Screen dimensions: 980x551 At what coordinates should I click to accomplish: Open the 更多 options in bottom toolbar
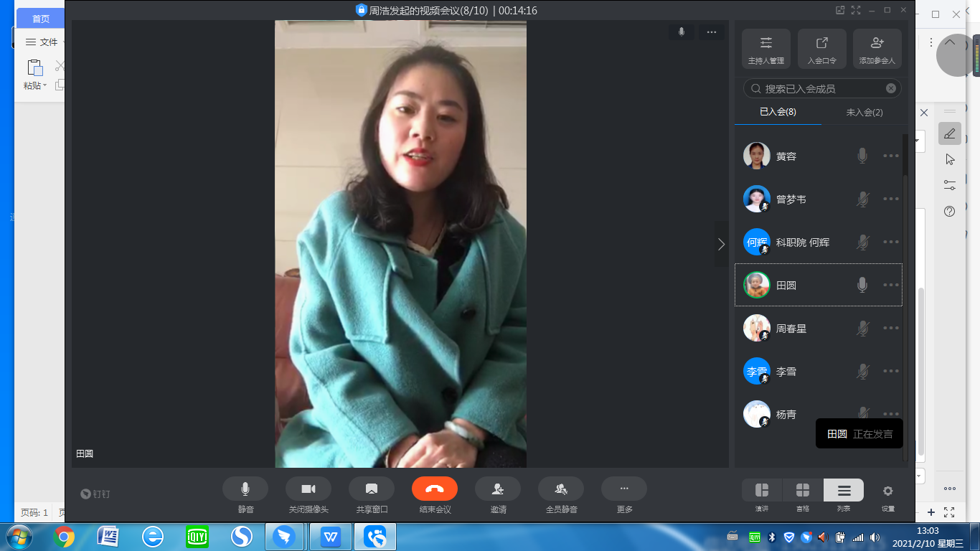click(624, 489)
